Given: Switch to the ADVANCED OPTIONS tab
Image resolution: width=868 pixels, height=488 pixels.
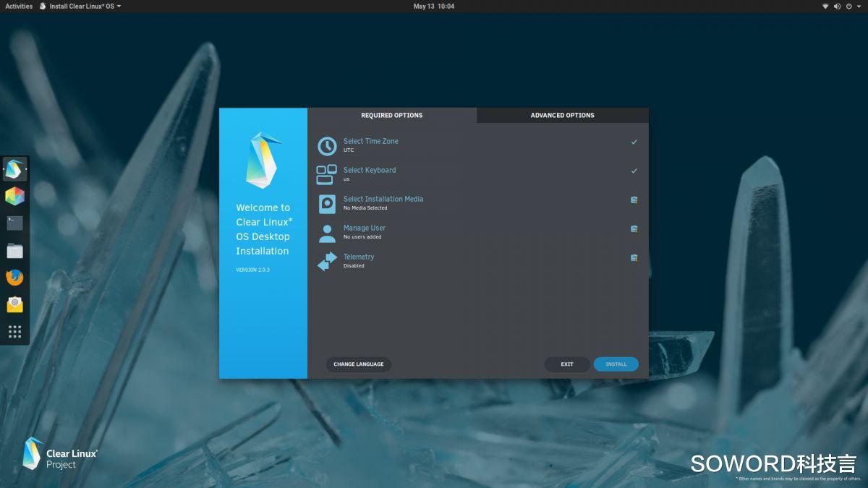Looking at the screenshot, I should point(562,115).
